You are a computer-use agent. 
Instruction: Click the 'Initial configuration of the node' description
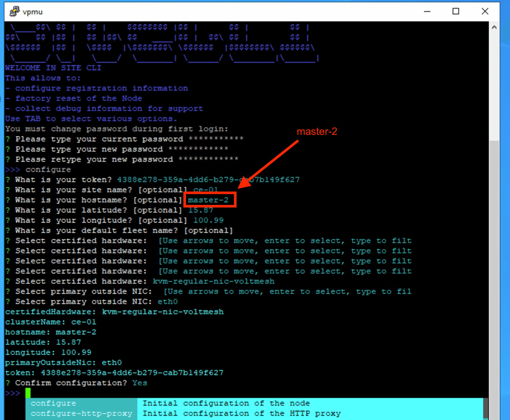(x=226, y=403)
